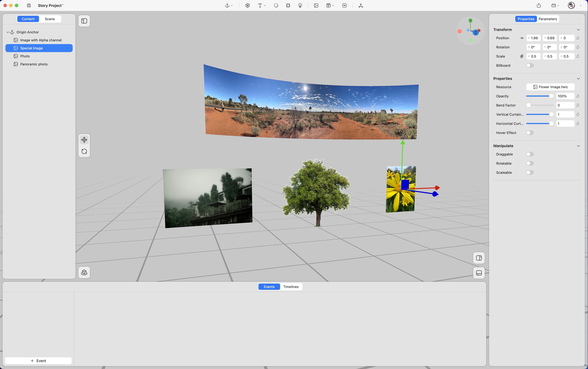The width and height of the screenshot is (588, 369).
Task: Reset the Position values
Action: click(x=578, y=38)
